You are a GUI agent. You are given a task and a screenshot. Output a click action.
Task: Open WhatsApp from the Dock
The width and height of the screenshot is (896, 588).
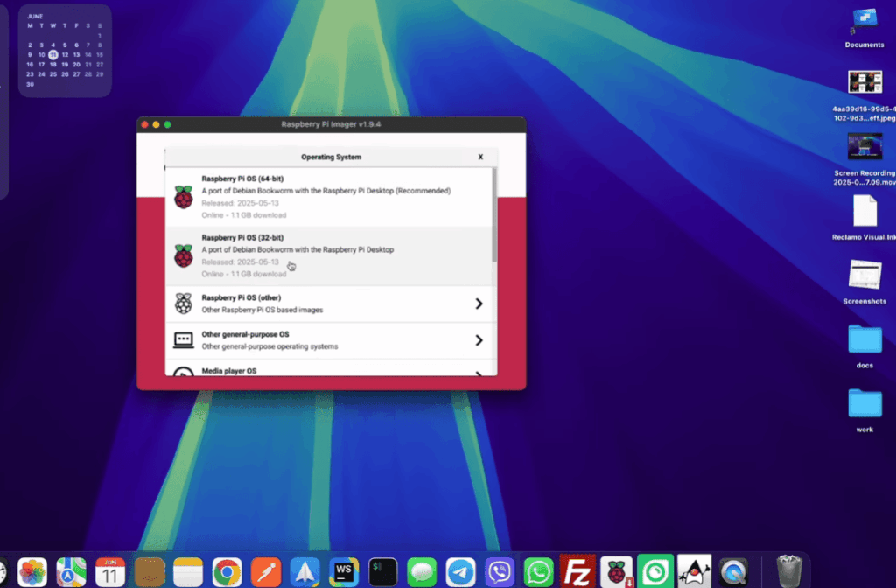pos(537,573)
